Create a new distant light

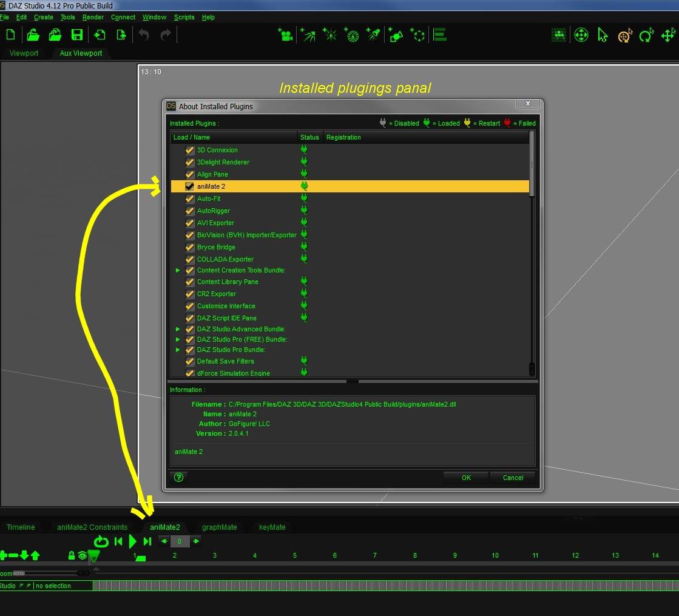click(x=308, y=35)
